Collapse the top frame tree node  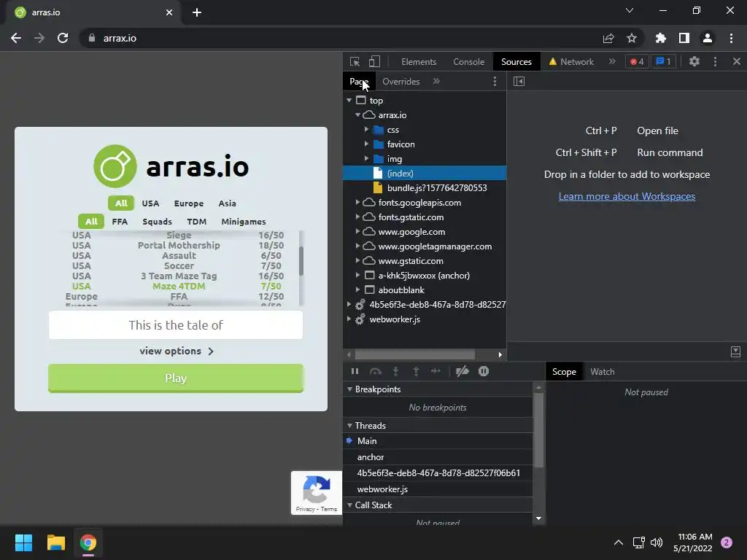pos(349,101)
